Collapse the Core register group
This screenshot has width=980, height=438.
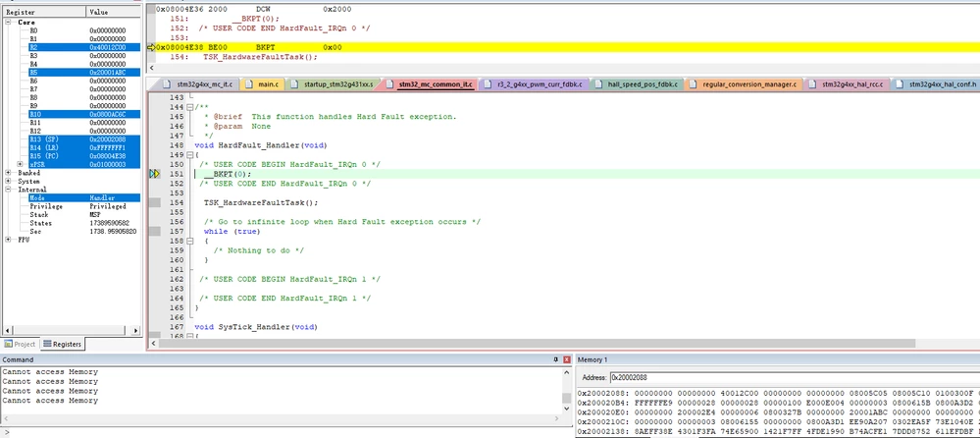coord(9,22)
